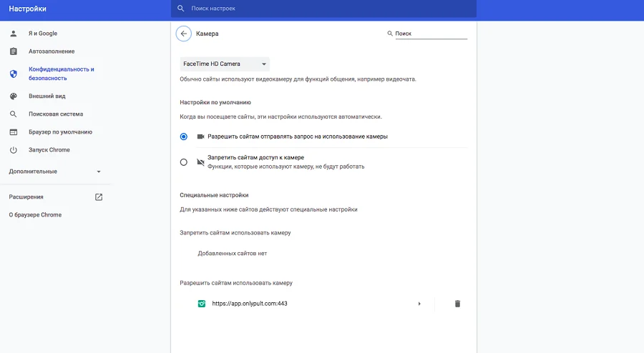The image size is (644, 353).
Task: Click the Расширения external link icon
Action: (99, 197)
